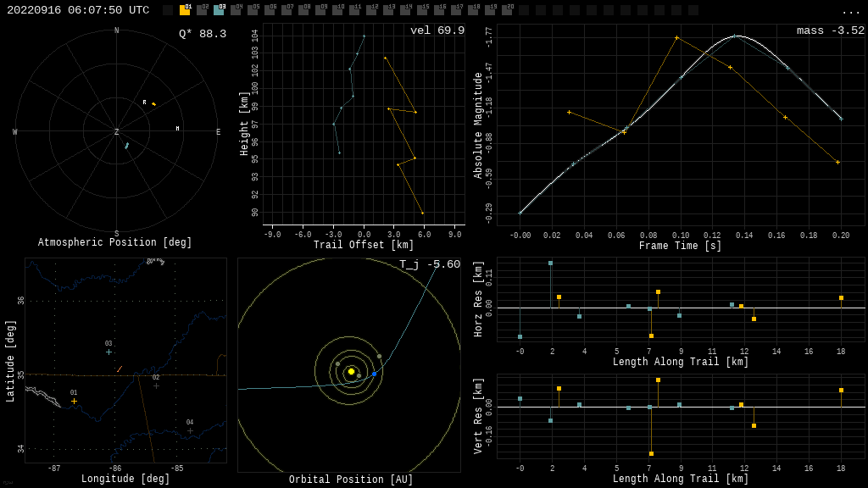
Task: Click the vel 69.9 readout
Action: (x=437, y=30)
